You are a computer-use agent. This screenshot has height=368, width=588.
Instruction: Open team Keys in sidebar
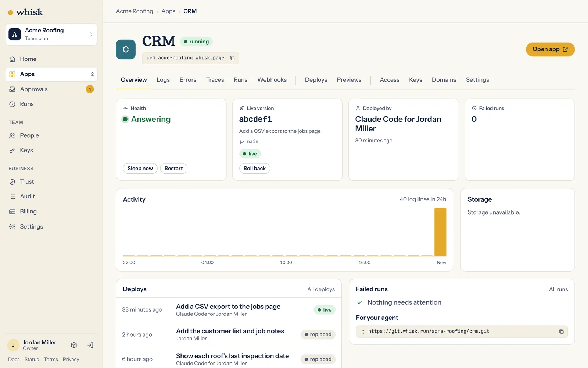(x=51, y=150)
